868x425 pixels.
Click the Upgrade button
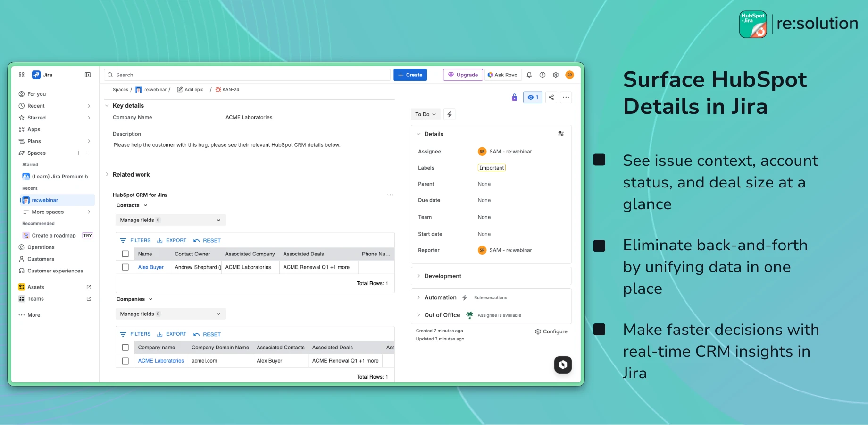click(463, 75)
